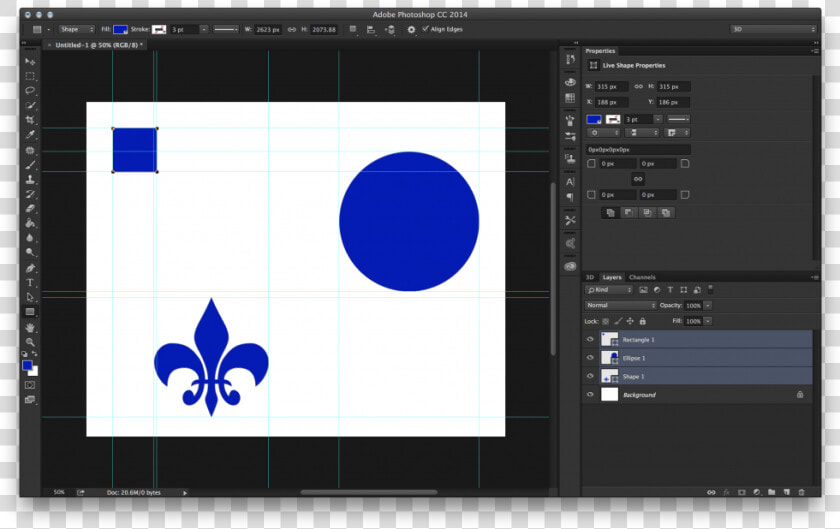The width and height of the screenshot is (840, 529).
Task: Click link width and height in Properties
Action: pos(638,86)
